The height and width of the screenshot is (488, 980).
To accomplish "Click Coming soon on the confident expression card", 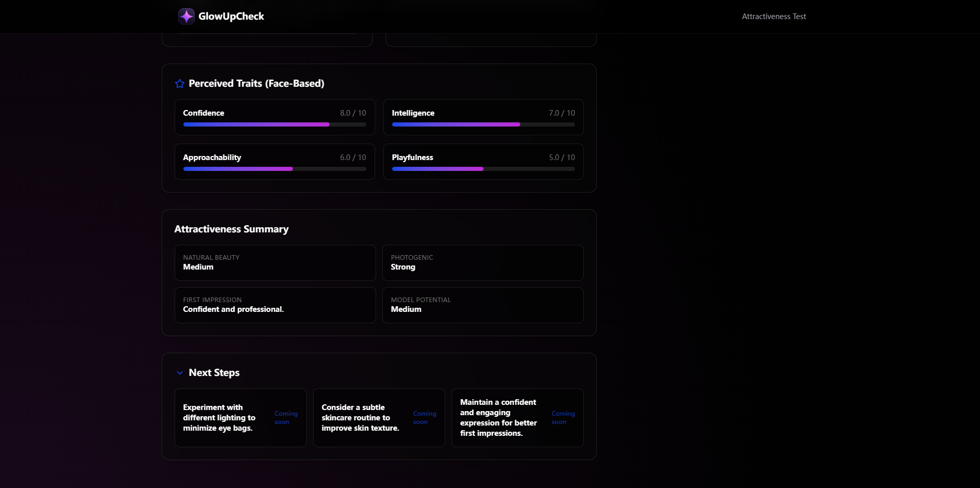I will [x=563, y=417].
